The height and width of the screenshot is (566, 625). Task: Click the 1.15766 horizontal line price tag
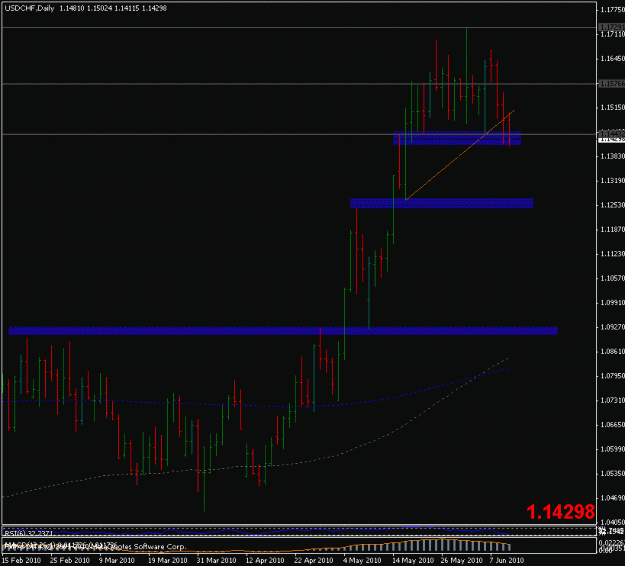coord(611,83)
